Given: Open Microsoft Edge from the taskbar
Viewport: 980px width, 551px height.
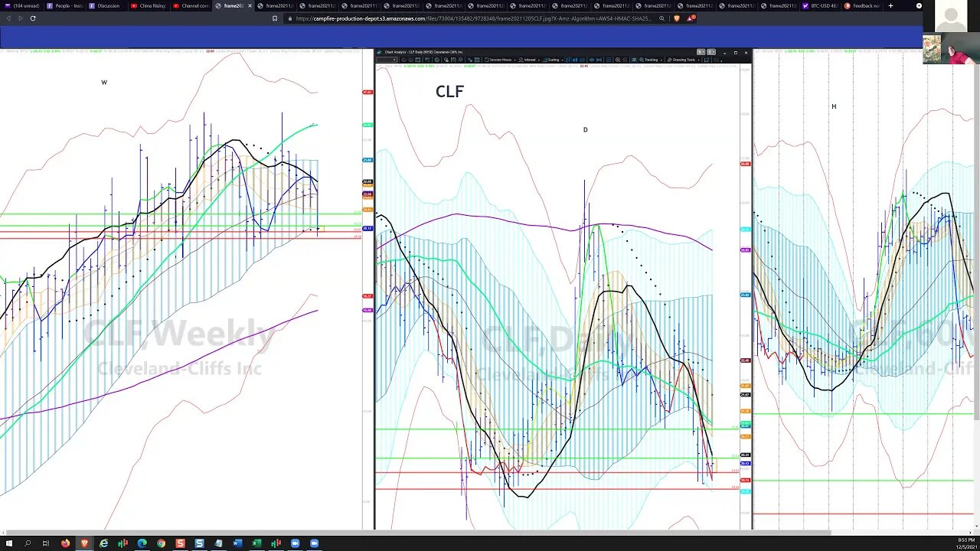Looking at the screenshot, I should coord(142,543).
